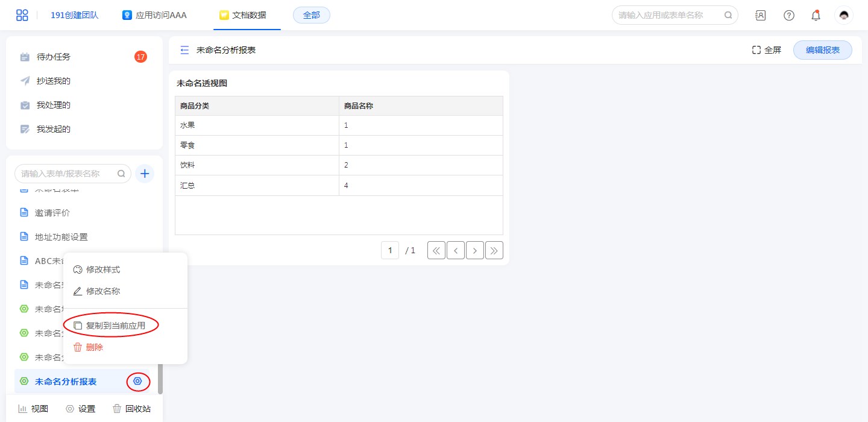Viewport: 868px width, 422px height.
Task: Click the 编辑报表 button
Action: [822, 50]
